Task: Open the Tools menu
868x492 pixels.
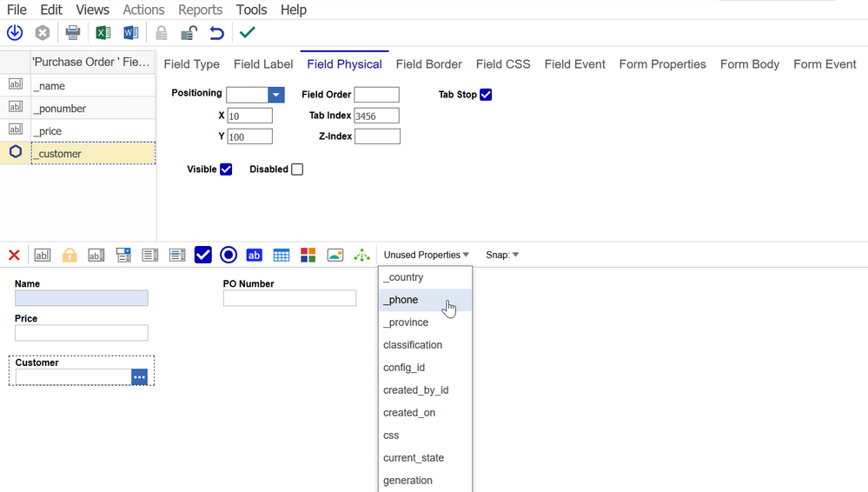Action: pyautogui.click(x=251, y=10)
